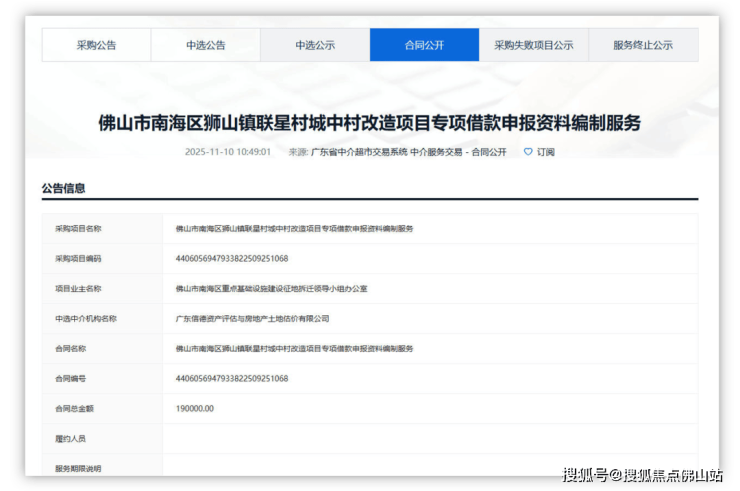Click the 采购项目名称 value cell
The width and height of the screenshot is (740, 491).
coord(294,228)
